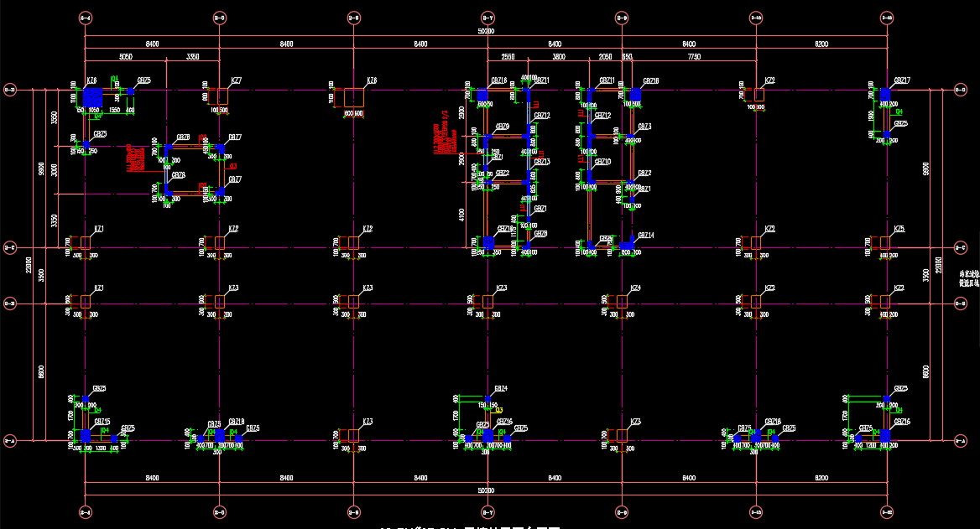
Task: Pick the GBZ13 column label
Action: coord(542,162)
